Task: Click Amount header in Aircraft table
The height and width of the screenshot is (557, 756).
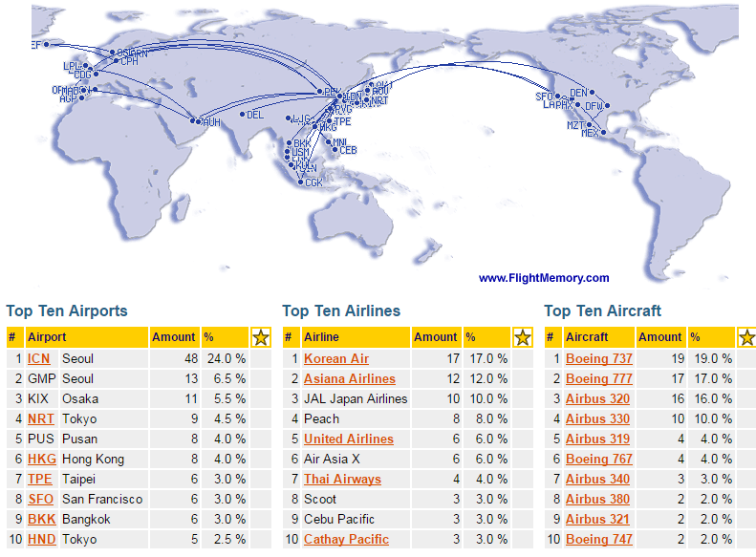Action: (x=660, y=337)
